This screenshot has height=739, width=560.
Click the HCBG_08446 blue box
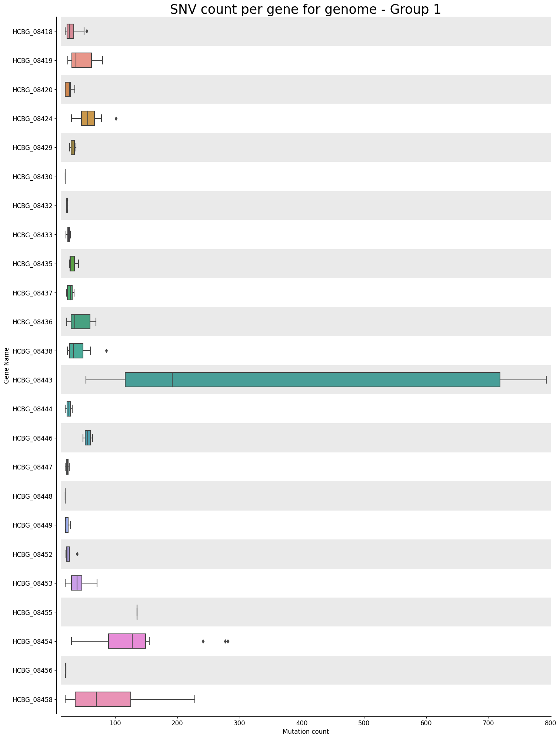click(x=88, y=438)
